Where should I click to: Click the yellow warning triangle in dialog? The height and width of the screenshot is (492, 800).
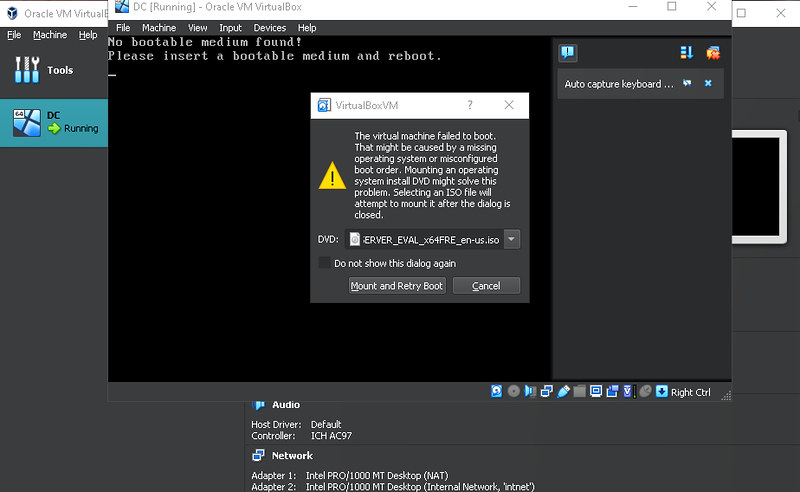(332, 176)
